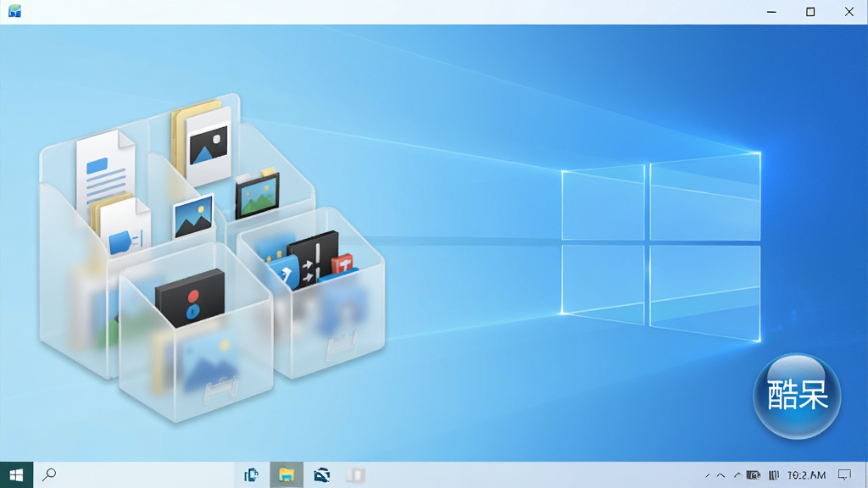Open the notification center icon
Image resolution: width=868 pixels, height=488 pixels.
[844, 474]
